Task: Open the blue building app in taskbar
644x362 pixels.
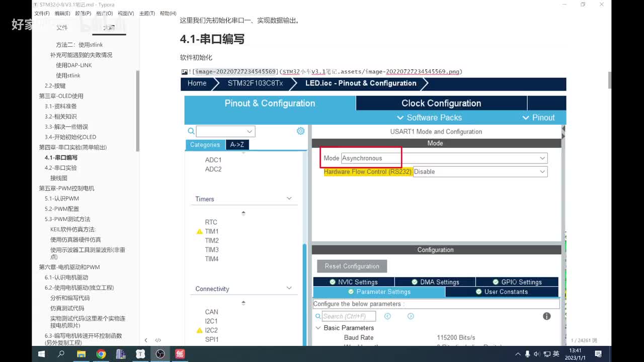Action: point(121,354)
